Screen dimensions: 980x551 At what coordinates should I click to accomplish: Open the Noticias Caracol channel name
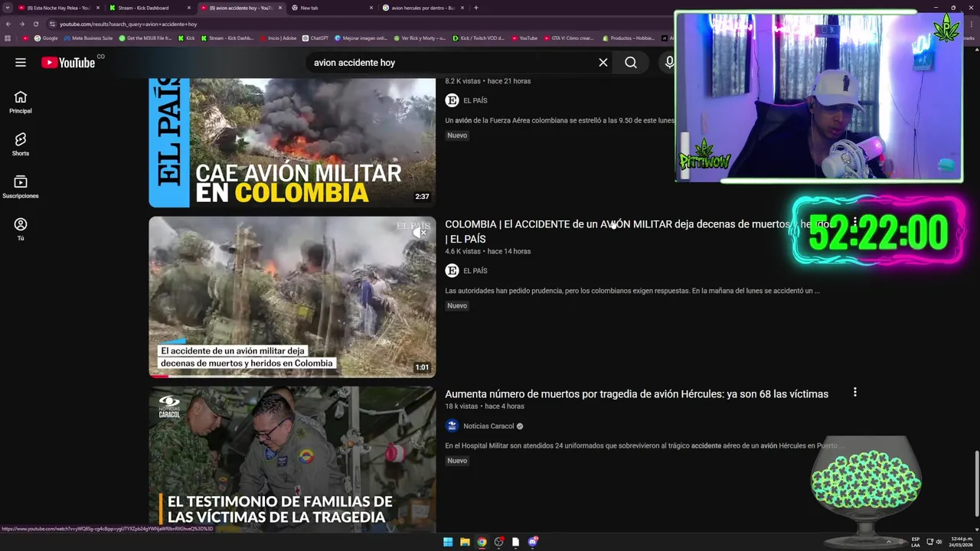(x=488, y=426)
